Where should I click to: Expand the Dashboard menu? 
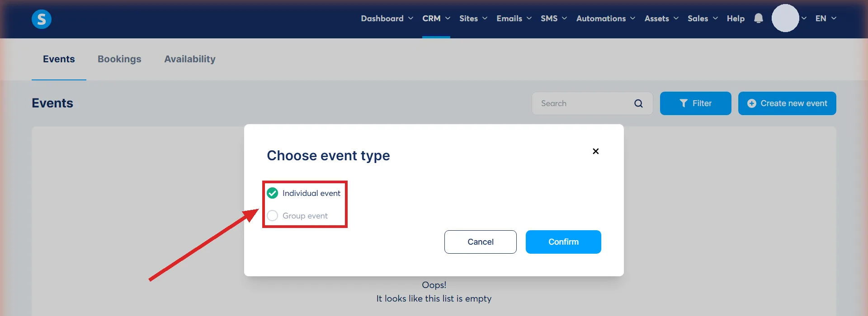(387, 19)
